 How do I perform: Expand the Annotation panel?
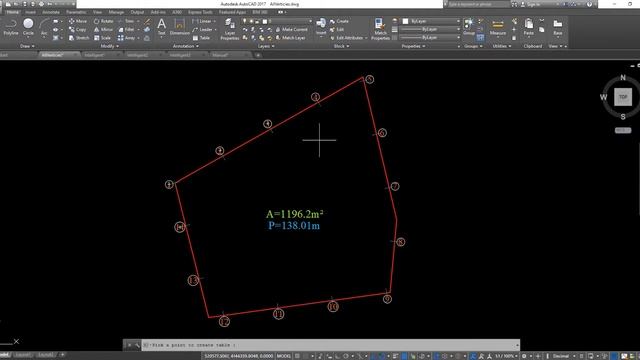pyautogui.click(x=186, y=46)
